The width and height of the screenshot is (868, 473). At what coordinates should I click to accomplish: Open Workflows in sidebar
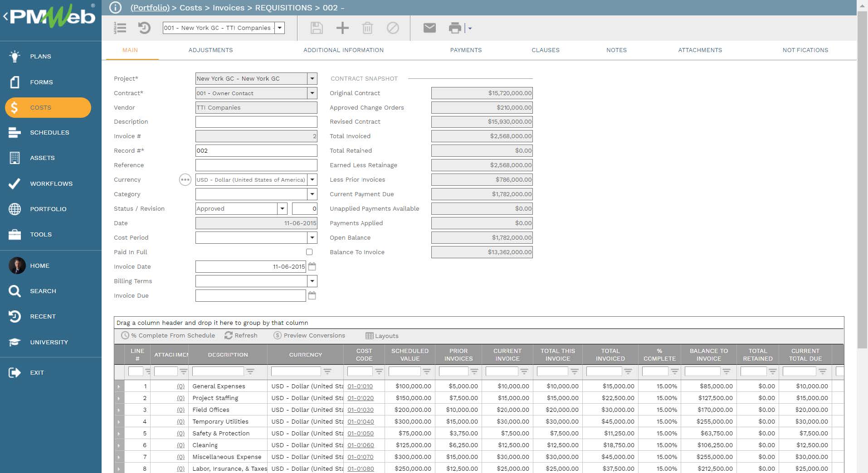(x=51, y=183)
